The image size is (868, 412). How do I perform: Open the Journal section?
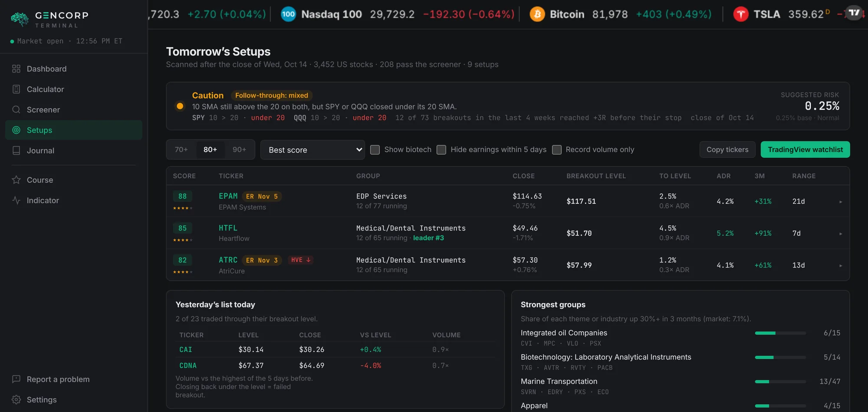(x=74, y=150)
